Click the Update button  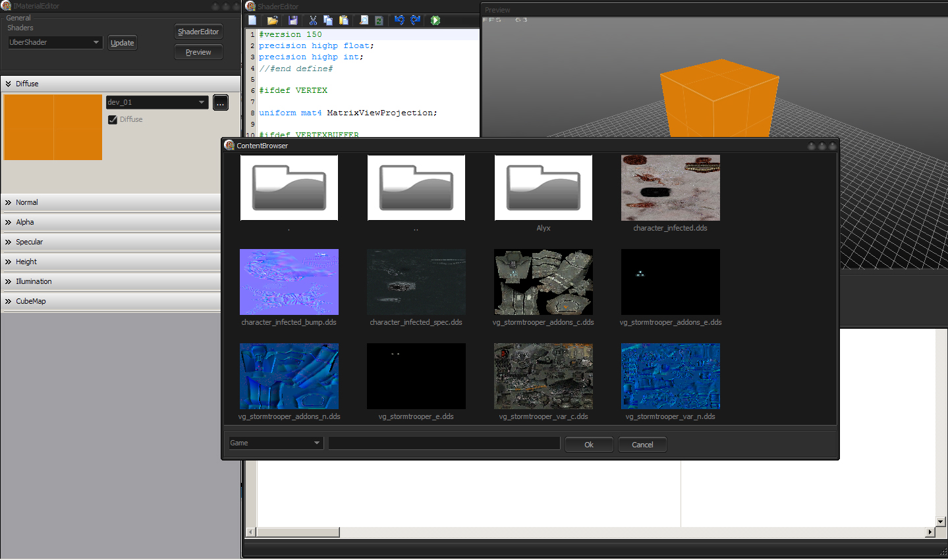[x=123, y=43]
